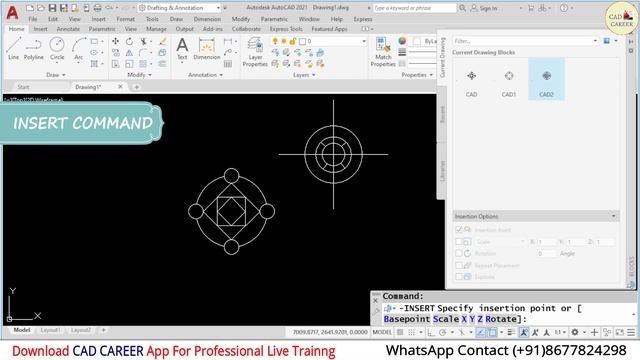Viewport: 640px width, 360px height.
Task: Select the Line tool
Action: point(13,49)
